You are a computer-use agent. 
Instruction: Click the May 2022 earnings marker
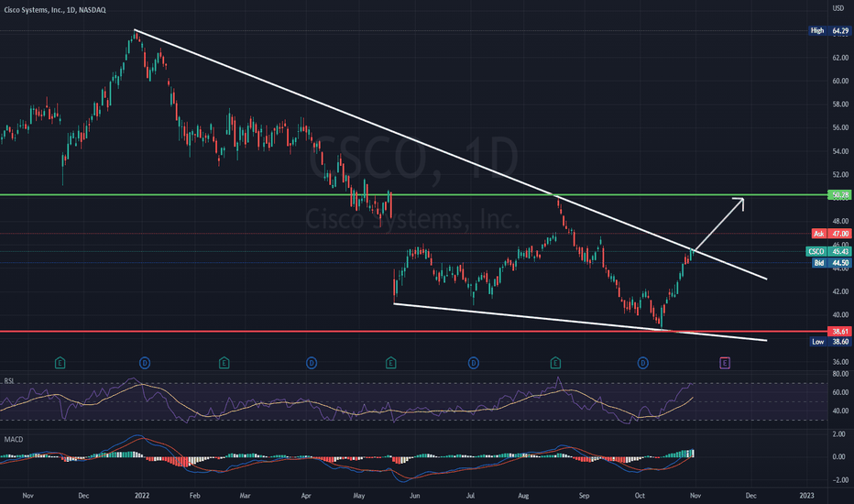[x=390, y=362]
